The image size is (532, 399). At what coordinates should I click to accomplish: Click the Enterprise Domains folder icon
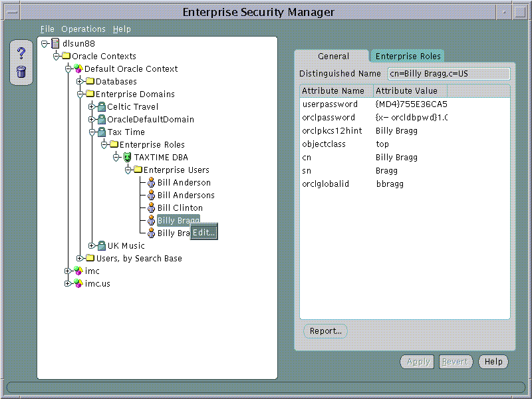[x=90, y=94]
